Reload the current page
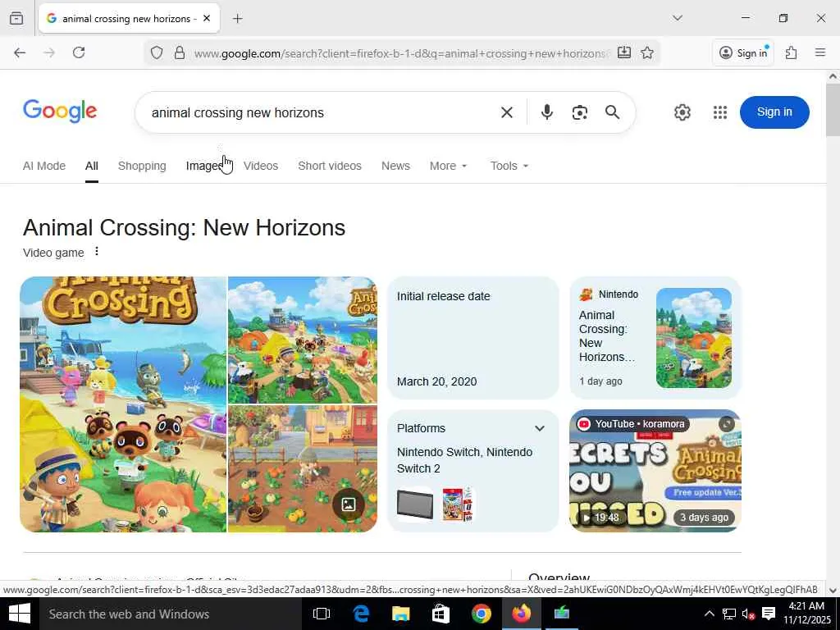 [79, 52]
